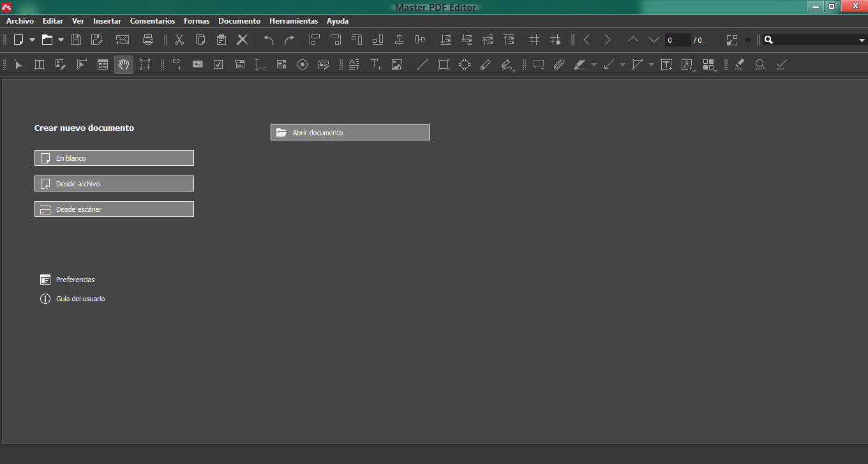Viewport: 868px width, 464px height.
Task: Click the next view right chevron
Action: click(608, 40)
